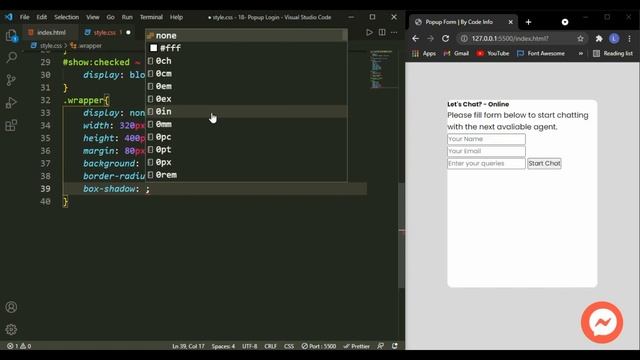Choose the '0mm' suggestion
Screen dimensions: 640x360
(x=247, y=124)
